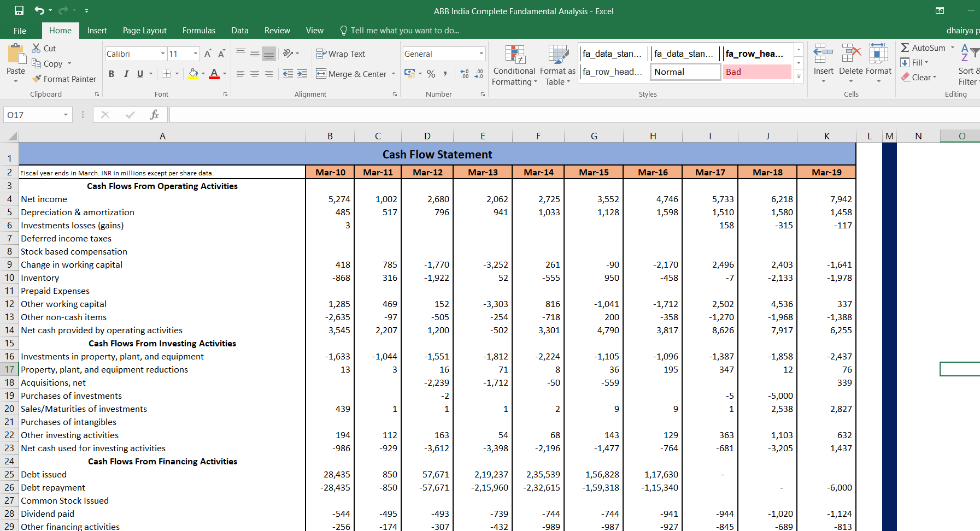Image resolution: width=980 pixels, height=531 pixels.
Task: Open Conditional Formatting menu
Action: tap(514, 65)
